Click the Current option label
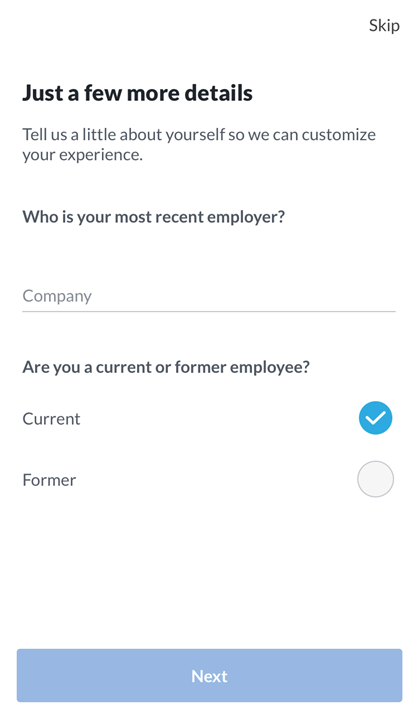418x720 pixels. (51, 419)
